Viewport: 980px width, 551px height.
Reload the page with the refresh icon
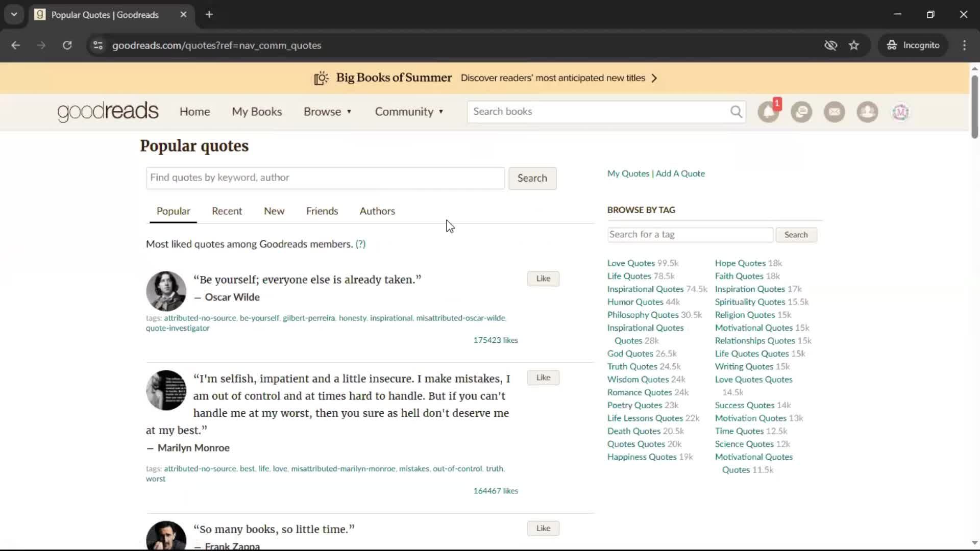point(67,45)
